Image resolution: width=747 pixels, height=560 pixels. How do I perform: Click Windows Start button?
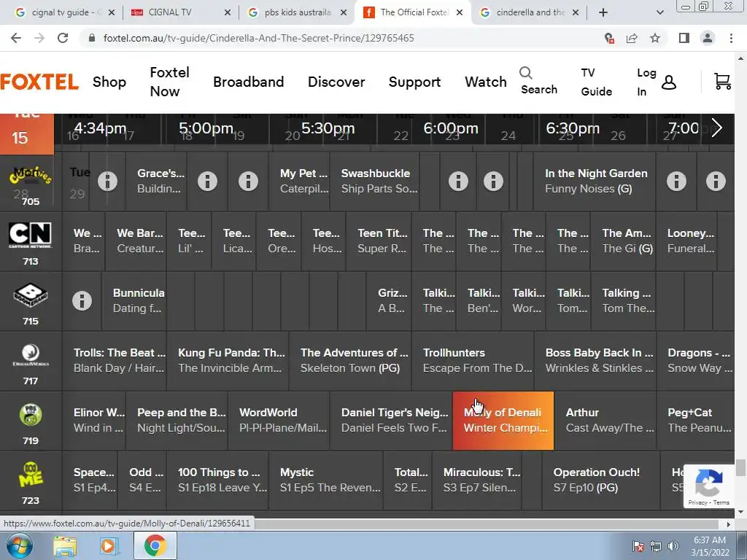[19, 545]
